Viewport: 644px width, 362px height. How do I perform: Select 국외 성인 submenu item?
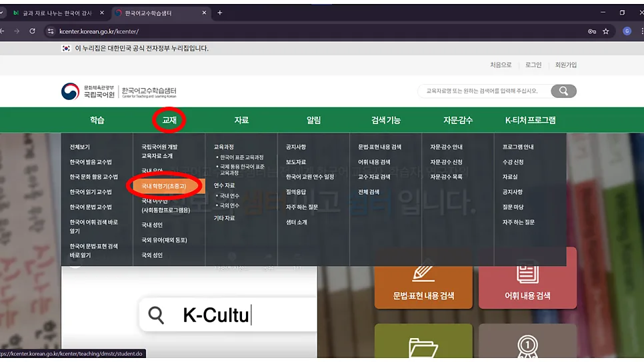tap(152, 255)
